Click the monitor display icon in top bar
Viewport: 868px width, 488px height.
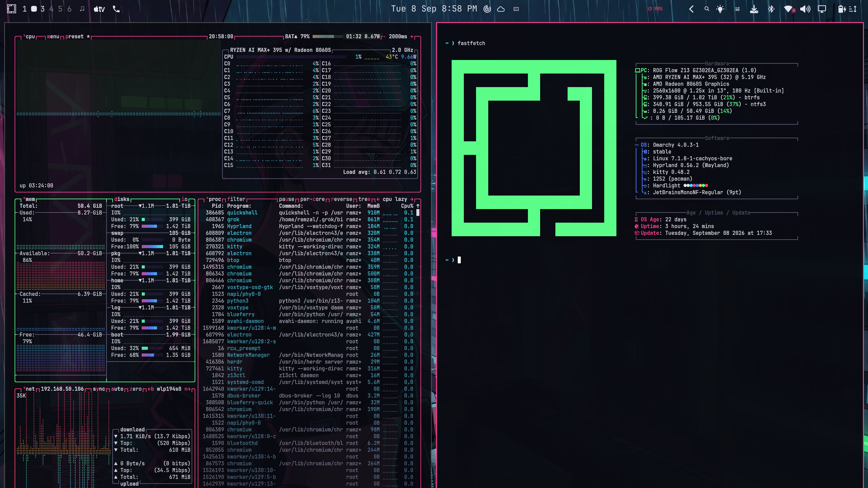(x=822, y=9)
